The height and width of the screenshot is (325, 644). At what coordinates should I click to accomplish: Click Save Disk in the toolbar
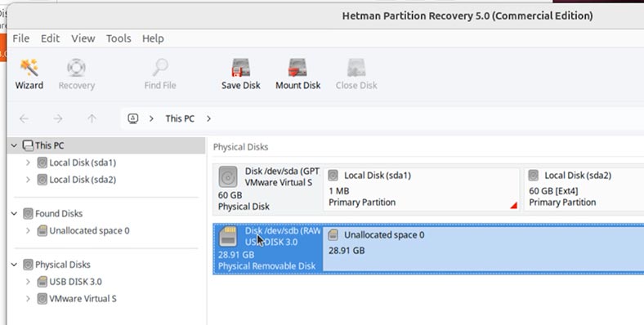(240, 73)
